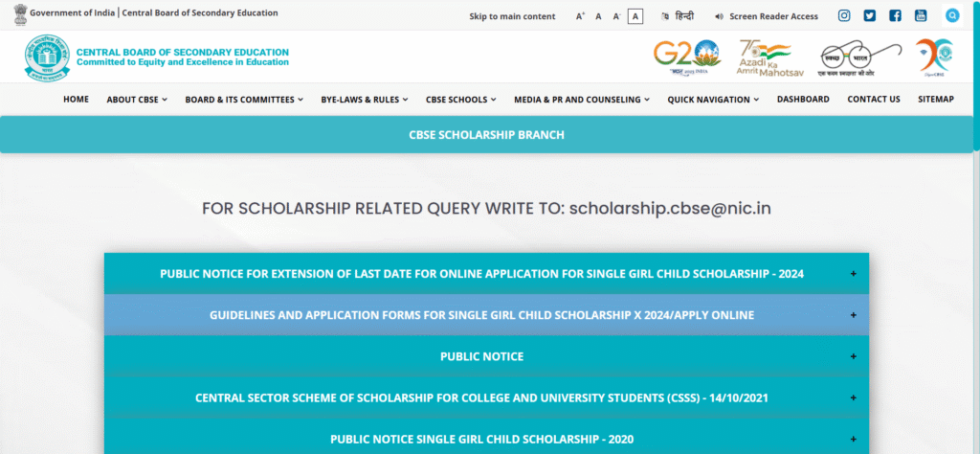Go to the CONTACT US page

point(874,100)
